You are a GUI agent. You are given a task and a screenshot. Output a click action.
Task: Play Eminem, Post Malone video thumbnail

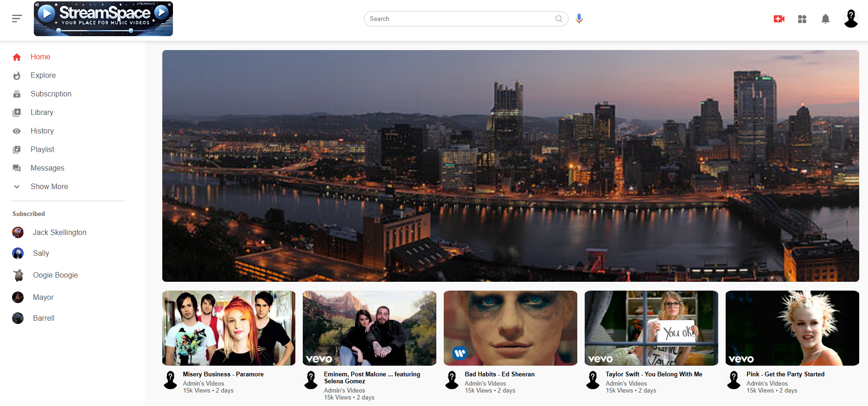(x=370, y=328)
